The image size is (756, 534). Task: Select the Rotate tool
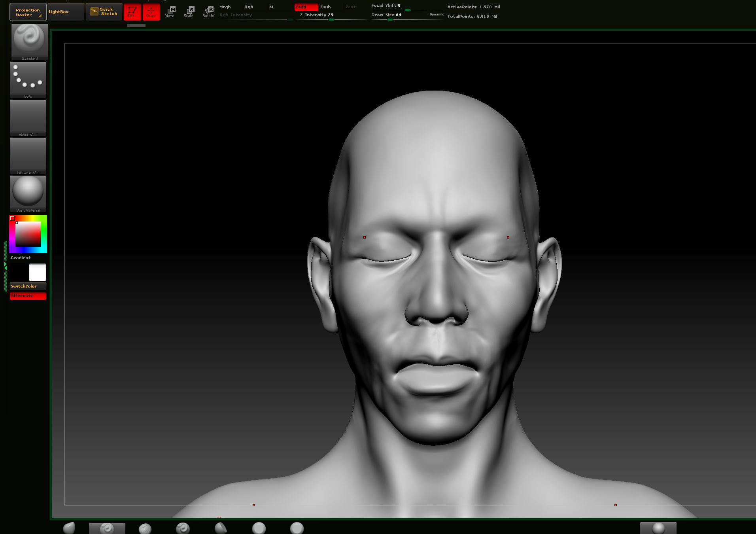(x=208, y=11)
